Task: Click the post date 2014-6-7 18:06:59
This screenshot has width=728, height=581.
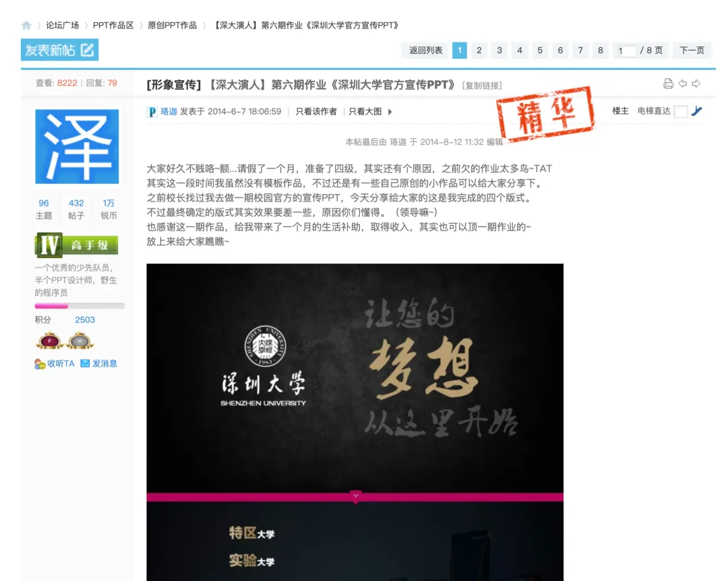Action: click(x=244, y=111)
